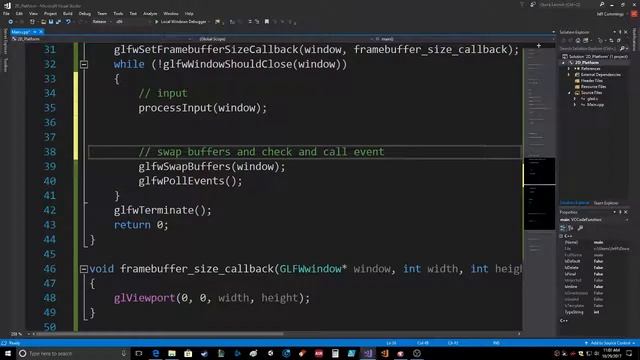Click Property Pages wrench icon
Screen dimensions: 640x360
pos(580,228)
